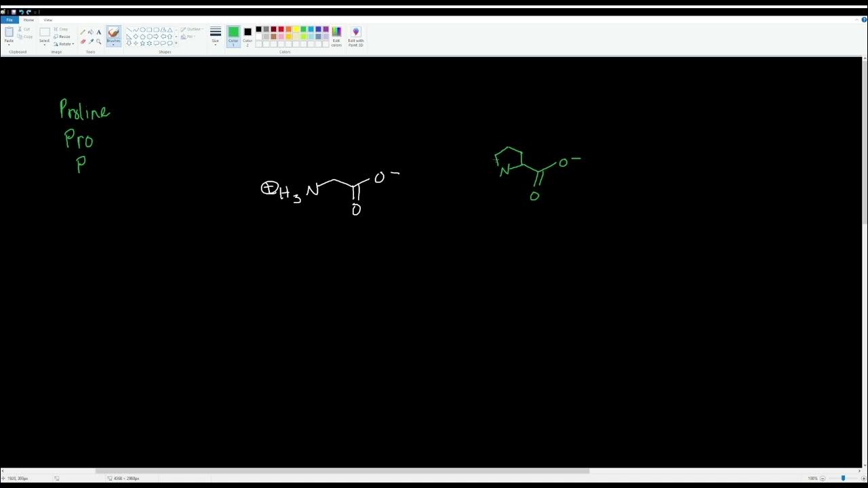868x488 pixels.
Task: Click the Redo arrow in title bar
Action: coord(28,12)
